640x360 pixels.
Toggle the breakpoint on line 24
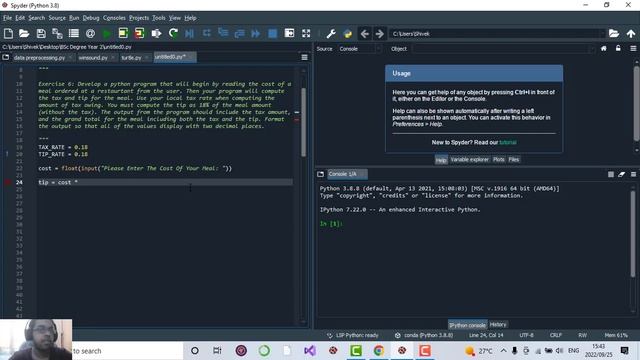(x=7, y=182)
